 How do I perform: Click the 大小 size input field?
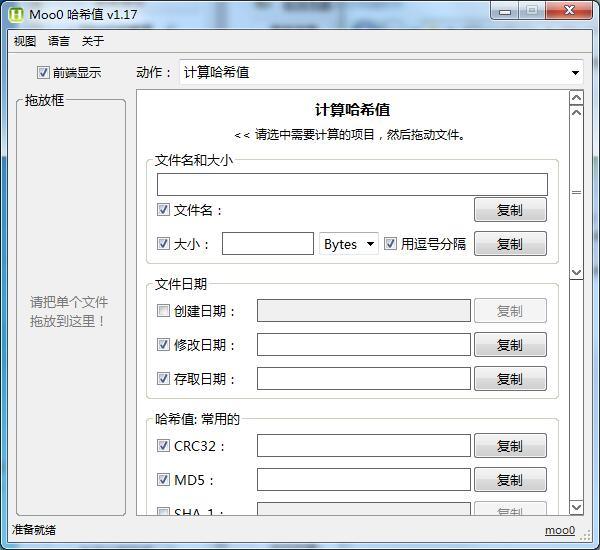pos(267,244)
